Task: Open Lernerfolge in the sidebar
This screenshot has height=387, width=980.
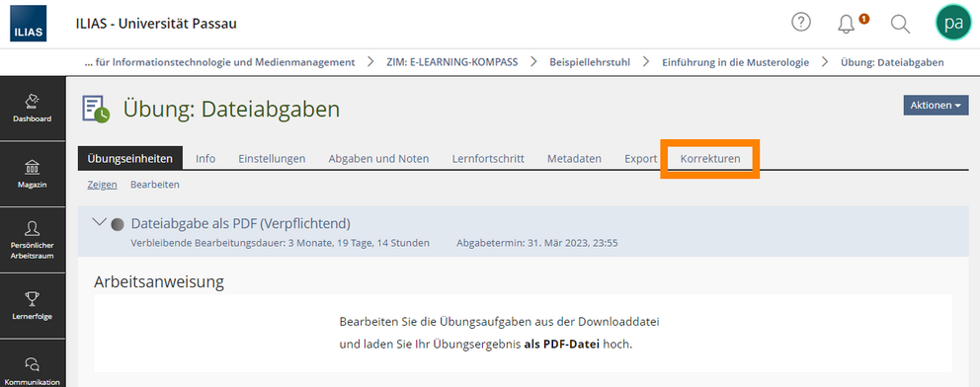Action: click(33, 306)
